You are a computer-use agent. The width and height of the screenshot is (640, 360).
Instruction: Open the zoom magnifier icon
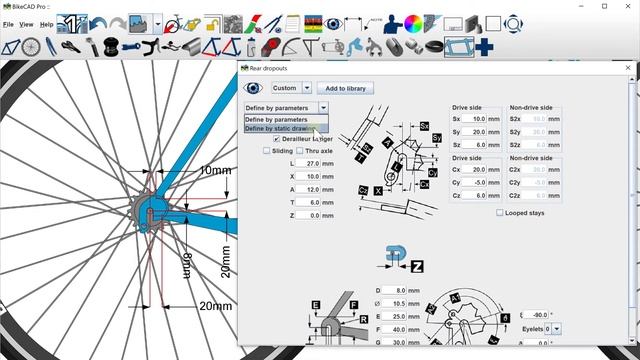(x=513, y=24)
